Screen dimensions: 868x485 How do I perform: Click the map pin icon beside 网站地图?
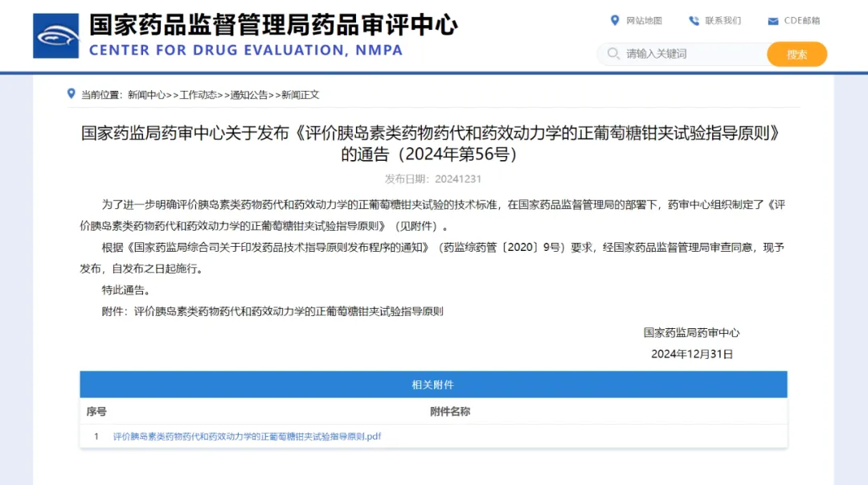[615, 20]
